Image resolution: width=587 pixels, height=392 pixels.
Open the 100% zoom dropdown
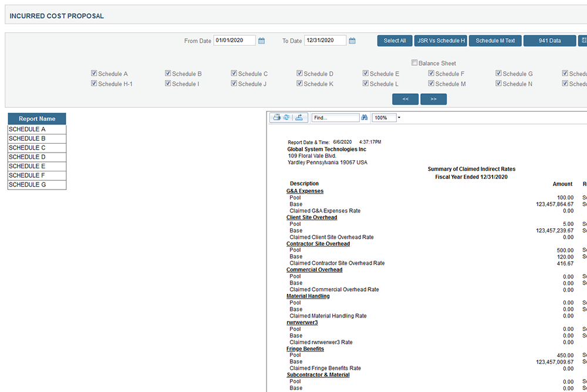point(399,117)
